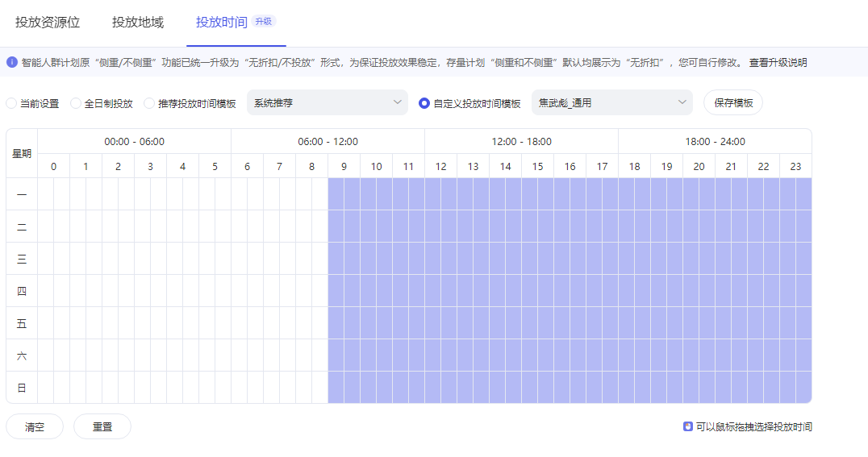Image resolution: width=868 pixels, height=457 pixels.
Task: Expand the 焦武彪_通用 template dropdown
Action: (x=611, y=103)
